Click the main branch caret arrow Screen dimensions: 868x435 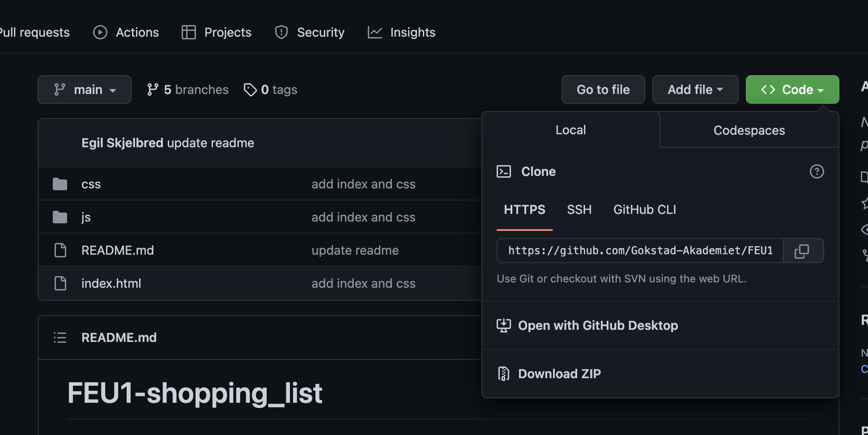pyautogui.click(x=113, y=90)
